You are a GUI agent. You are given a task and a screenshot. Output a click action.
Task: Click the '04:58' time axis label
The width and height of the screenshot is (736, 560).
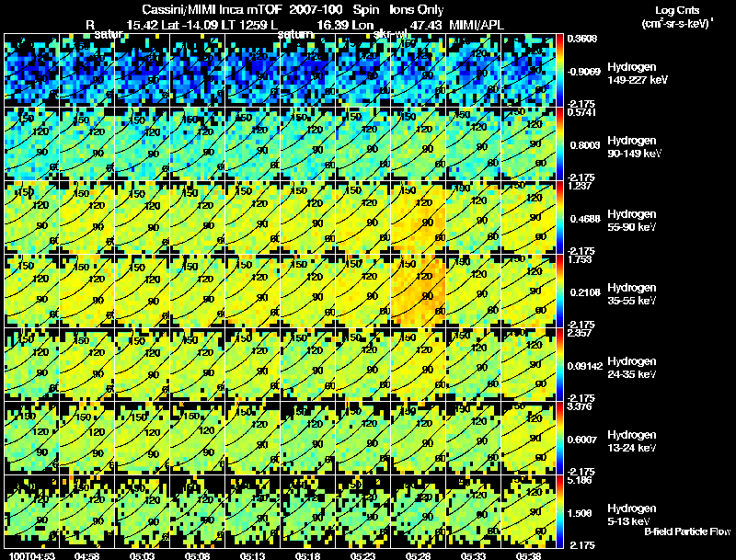[x=86, y=555]
